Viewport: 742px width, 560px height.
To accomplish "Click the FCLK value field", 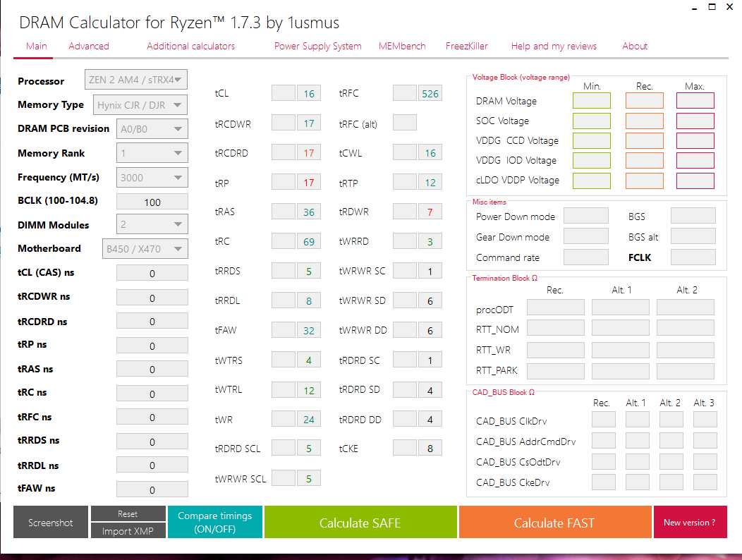I will click(693, 257).
